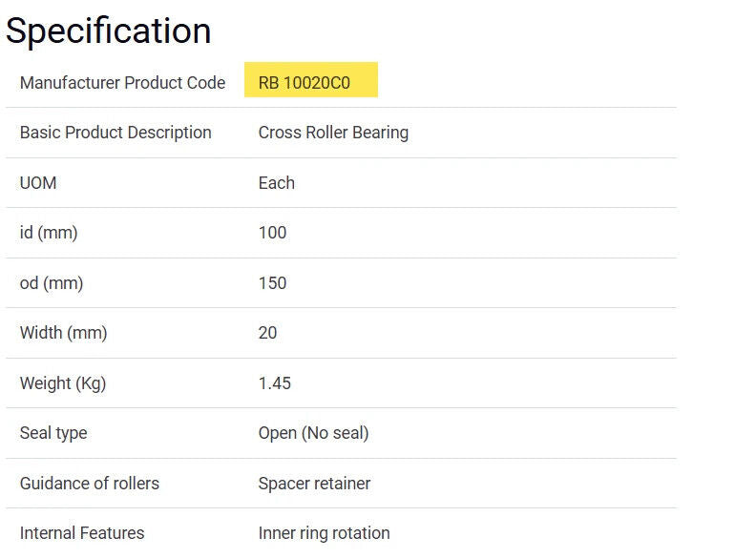Viewport: 756px width, 558px height.
Task: Select the 100 inner diameter value
Action: (272, 233)
